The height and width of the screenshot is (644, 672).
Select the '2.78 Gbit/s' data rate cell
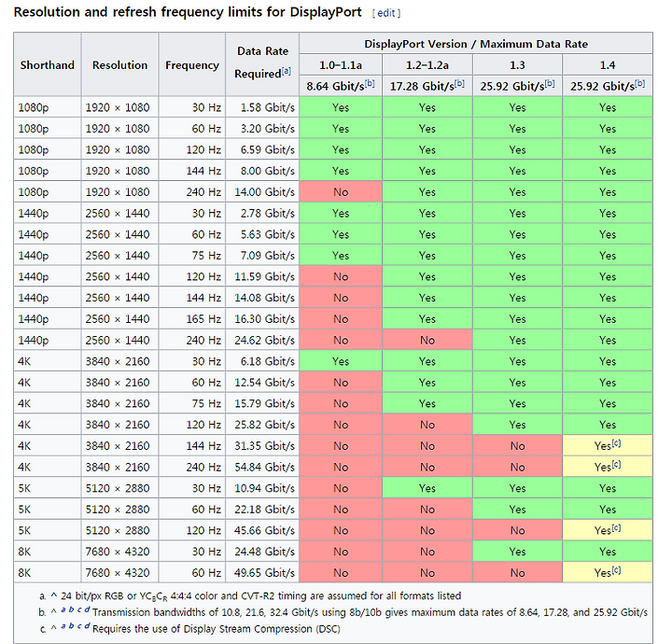pos(262,213)
